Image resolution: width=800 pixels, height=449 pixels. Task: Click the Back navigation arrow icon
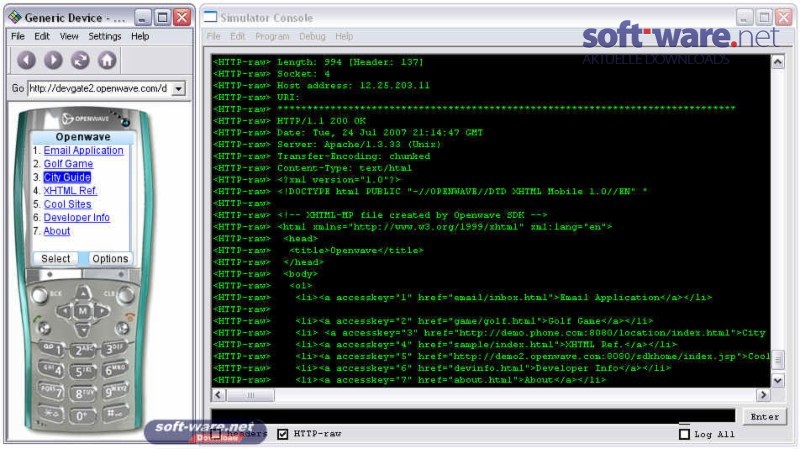26,60
